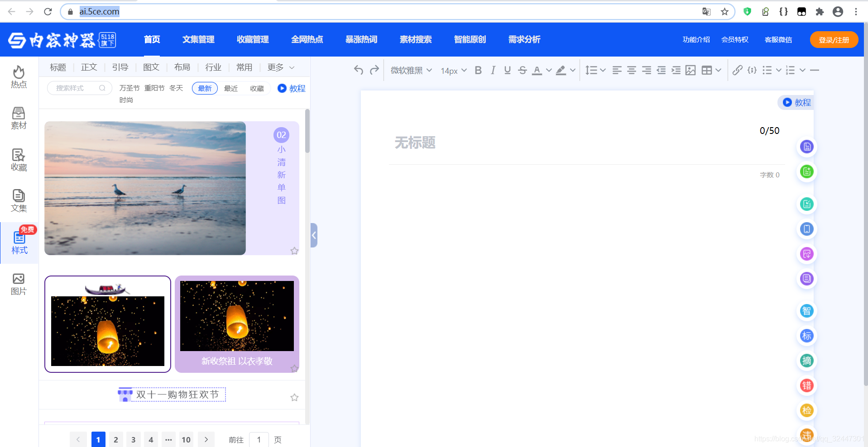
Task: Open the line spacing dropdown
Action: 595,70
